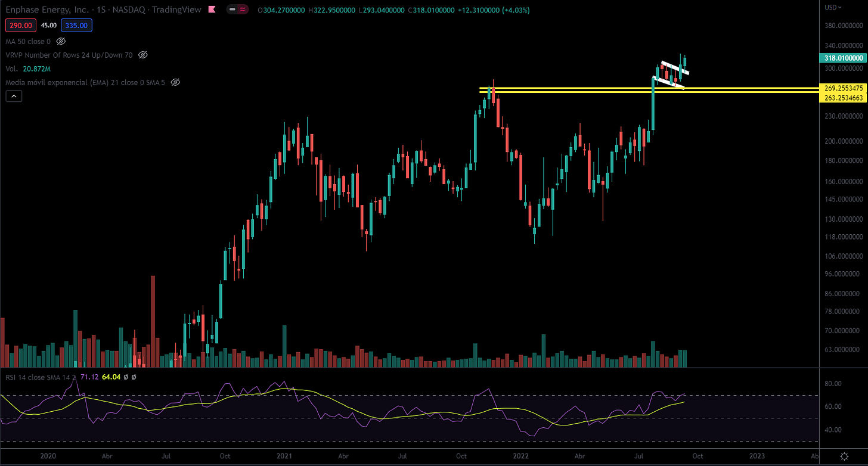Click the 2020 label on time axis
The image size is (868, 466).
48,456
